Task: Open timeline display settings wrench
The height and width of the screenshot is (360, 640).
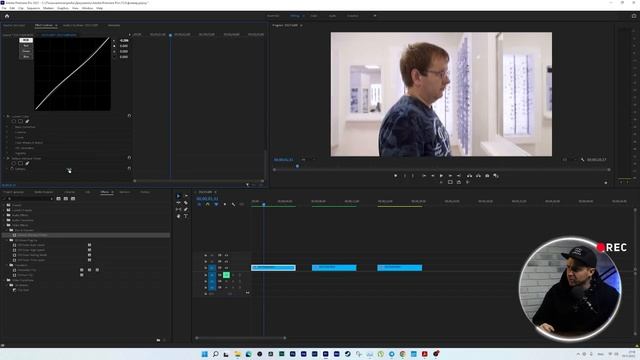Action: tap(233, 204)
